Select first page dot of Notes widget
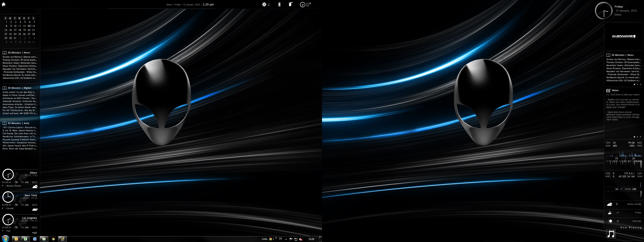Image resolution: width=644 pixels, height=242 pixels. point(634,137)
